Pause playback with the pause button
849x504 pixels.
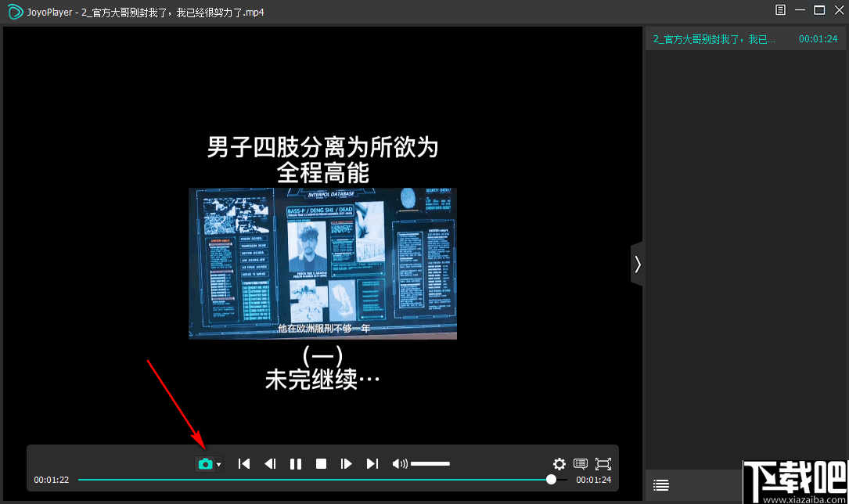click(x=295, y=463)
